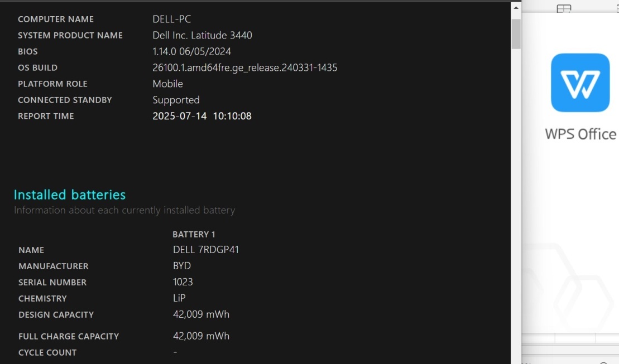Click the chemistry value LiP
The height and width of the screenshot is (364, 619).
[179, 298]
